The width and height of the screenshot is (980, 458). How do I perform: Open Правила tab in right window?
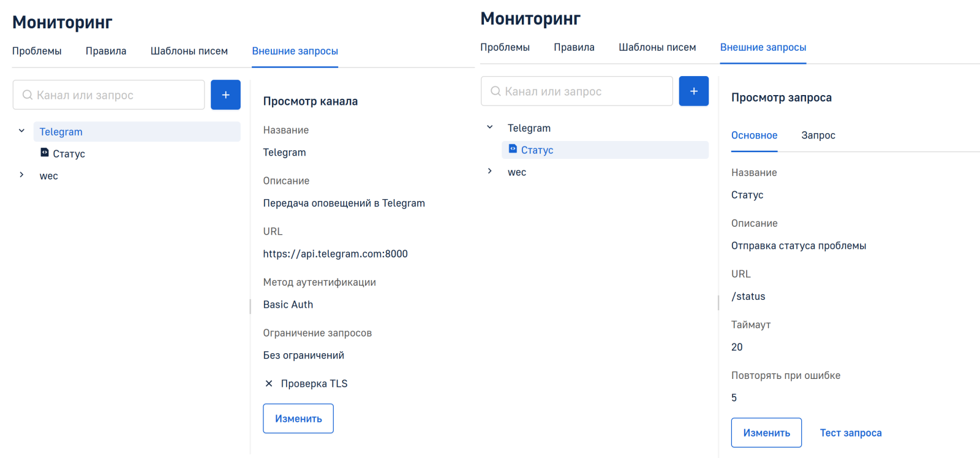574,47
